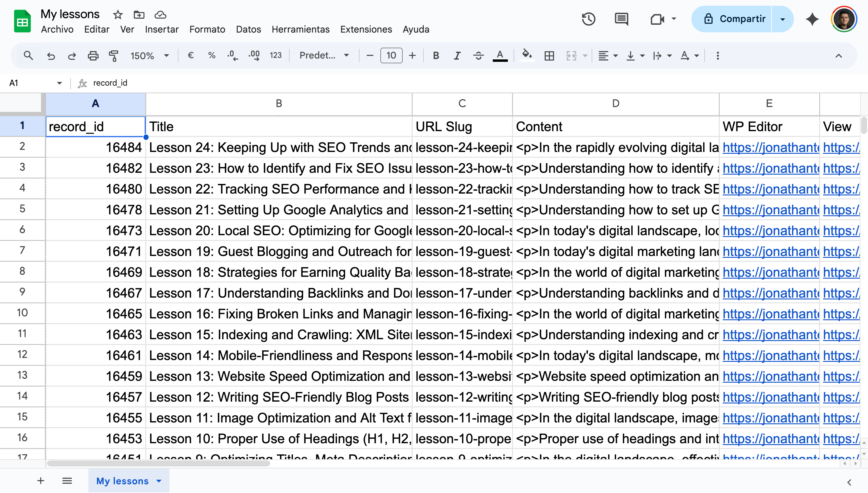
Task: Click the Gemini sparkle icon
Action: 812,19
